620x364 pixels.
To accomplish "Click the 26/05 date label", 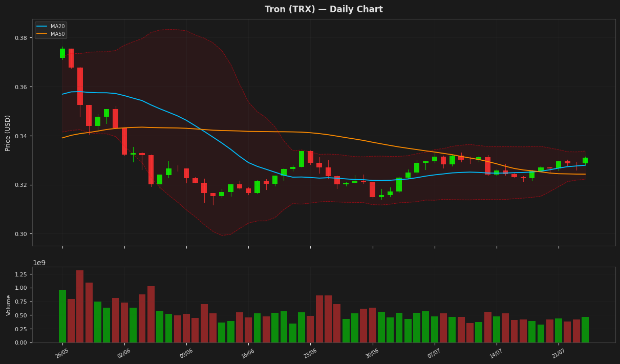I will point(62,353).
